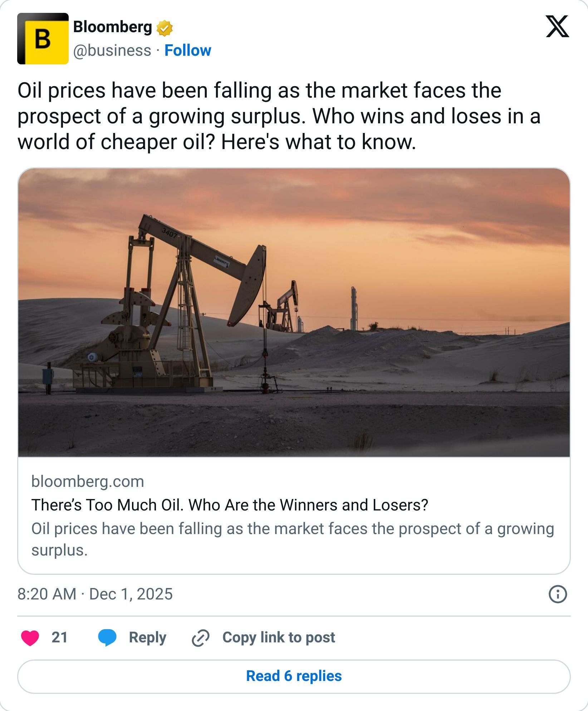Click the chain link icon

pos(201,638)
